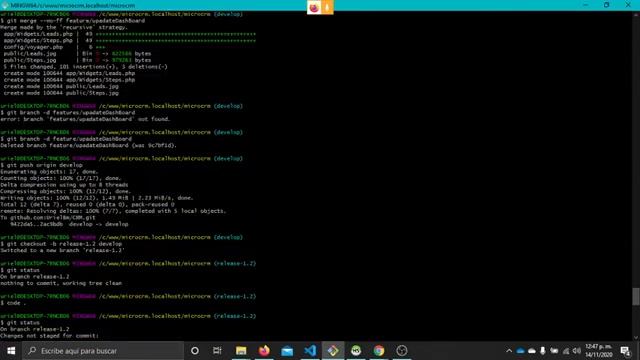
Task: Open the blue OneDrive tray icon
Action: coord(520,351)
